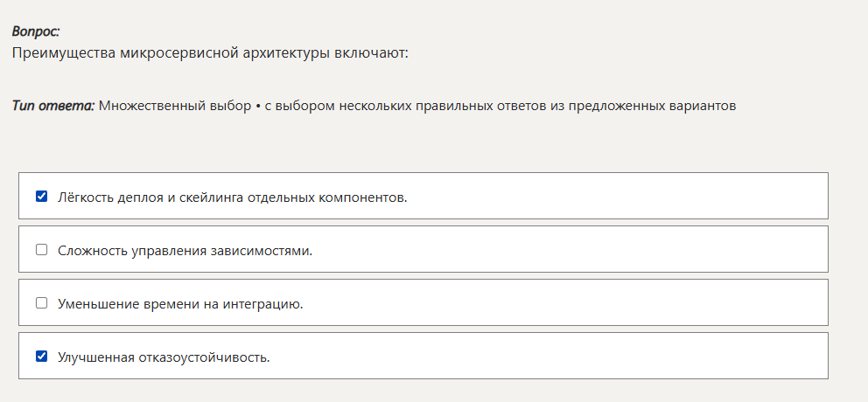Click the word "включают:" ending the question
868x402 pixels.
pos(372,52)
